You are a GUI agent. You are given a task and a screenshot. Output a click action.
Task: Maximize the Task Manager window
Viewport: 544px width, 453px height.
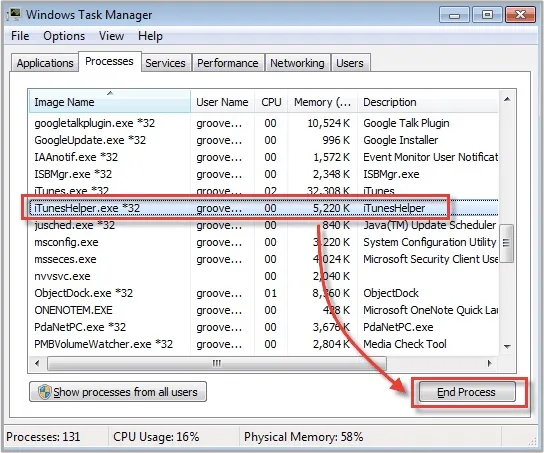point(487,15)
